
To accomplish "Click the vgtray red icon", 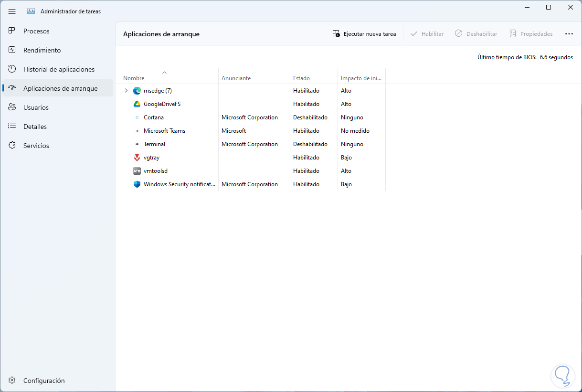I will (137, 158).
